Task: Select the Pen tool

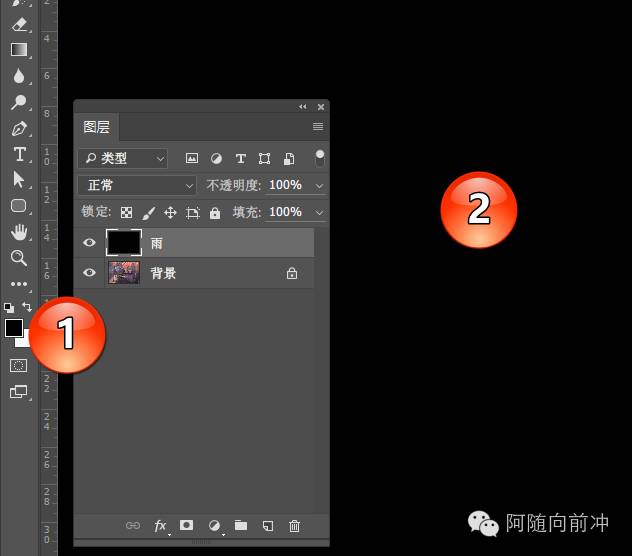Action: [x=19, y=128]
